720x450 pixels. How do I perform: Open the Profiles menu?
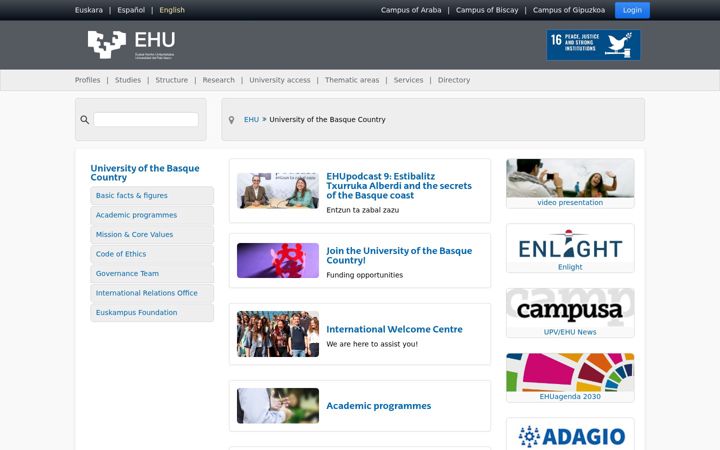pyautogui.click(x=87, y=80)
